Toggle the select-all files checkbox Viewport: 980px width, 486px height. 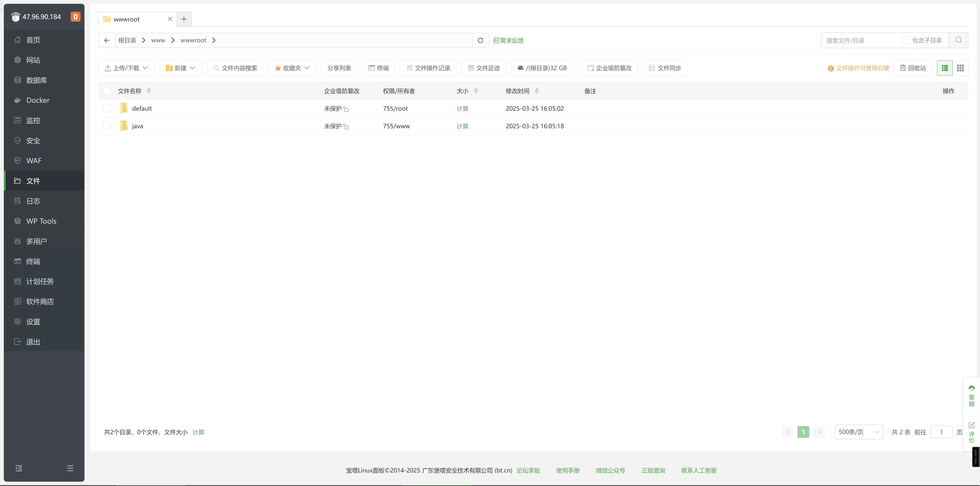(x=107, y=91)
